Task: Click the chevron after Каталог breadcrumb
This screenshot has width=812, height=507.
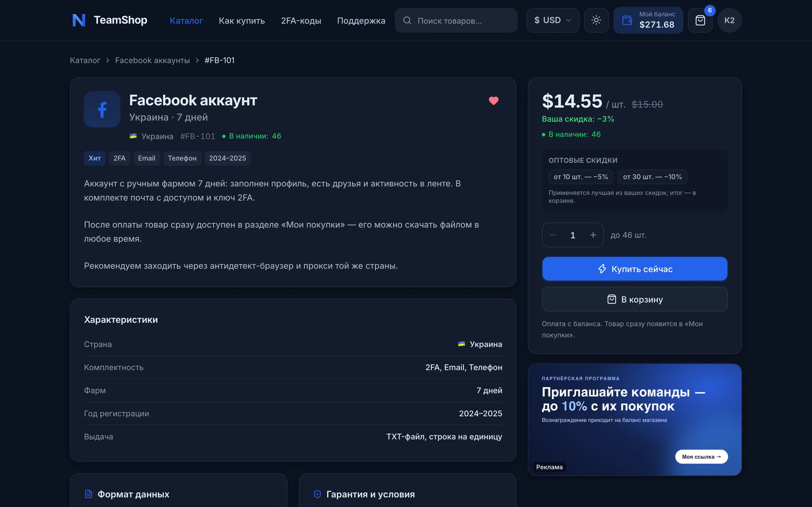Action: [x=108, y=60]
